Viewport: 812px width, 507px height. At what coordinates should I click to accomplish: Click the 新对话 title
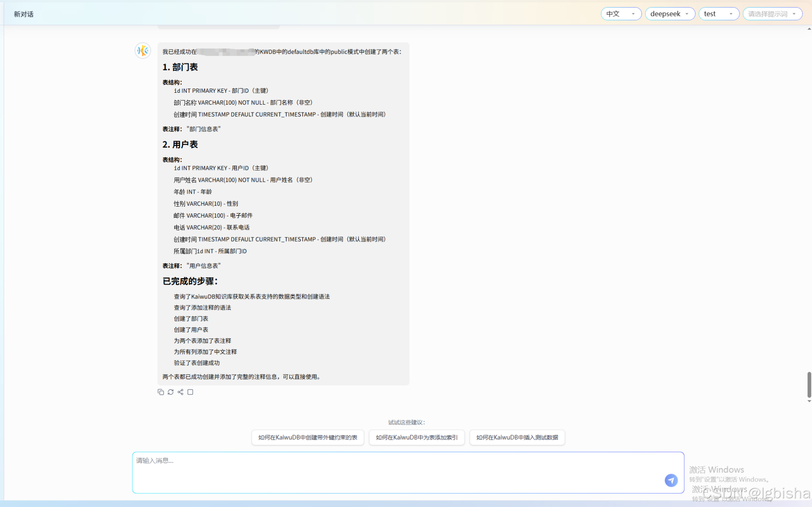(23, 14)
